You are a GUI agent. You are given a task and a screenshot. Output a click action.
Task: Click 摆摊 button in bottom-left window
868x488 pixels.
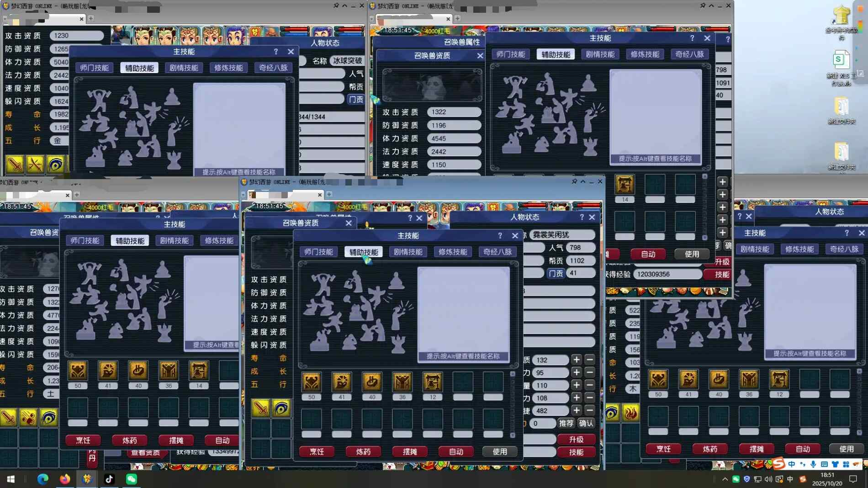click(176, 440)
